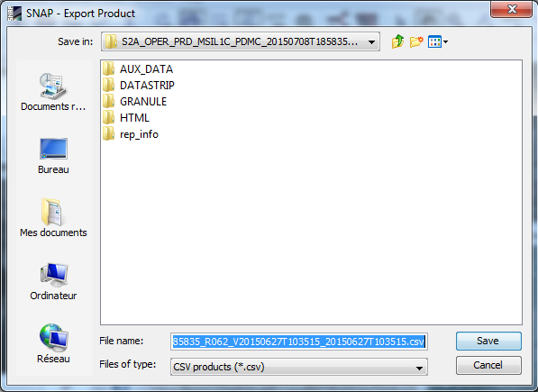Select the AUX_DATA folder
Screen dimensions: 538x392
pos(138,69)
